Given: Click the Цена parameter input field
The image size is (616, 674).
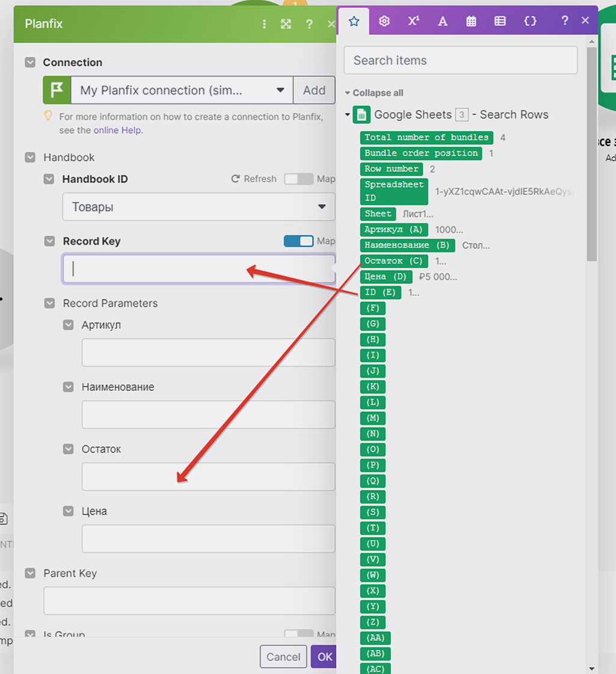Looking at the screenshot, I should [x=208, y=539].
